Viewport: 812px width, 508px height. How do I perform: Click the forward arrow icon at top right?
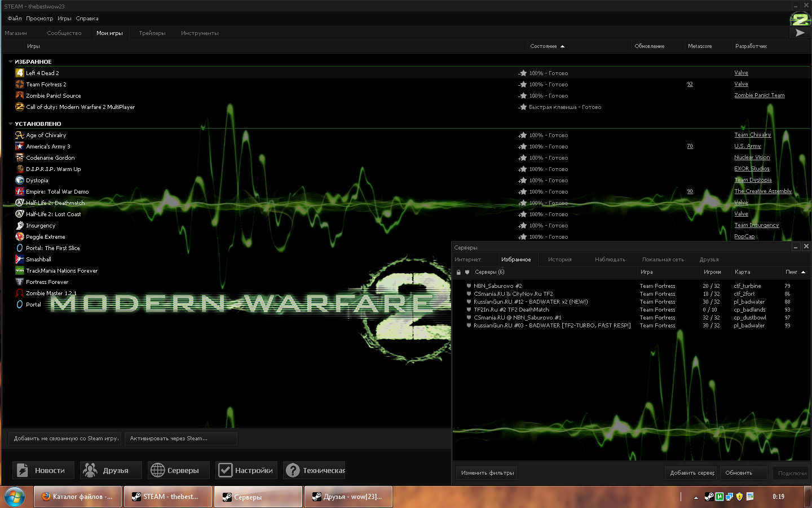coord(800,33)
